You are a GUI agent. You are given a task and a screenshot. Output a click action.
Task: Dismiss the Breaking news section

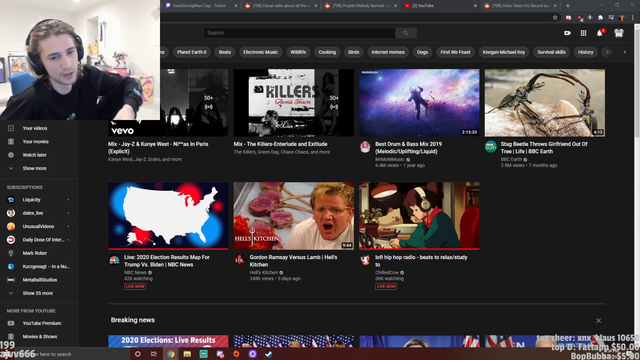(598, 320)
